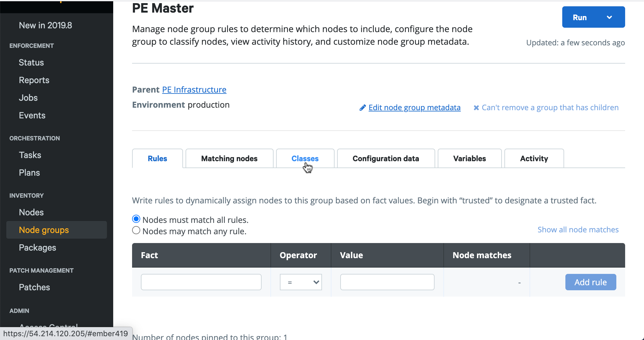The image size is (644, 340).
Task: Click the Value input field
Action: coord(387,282)
